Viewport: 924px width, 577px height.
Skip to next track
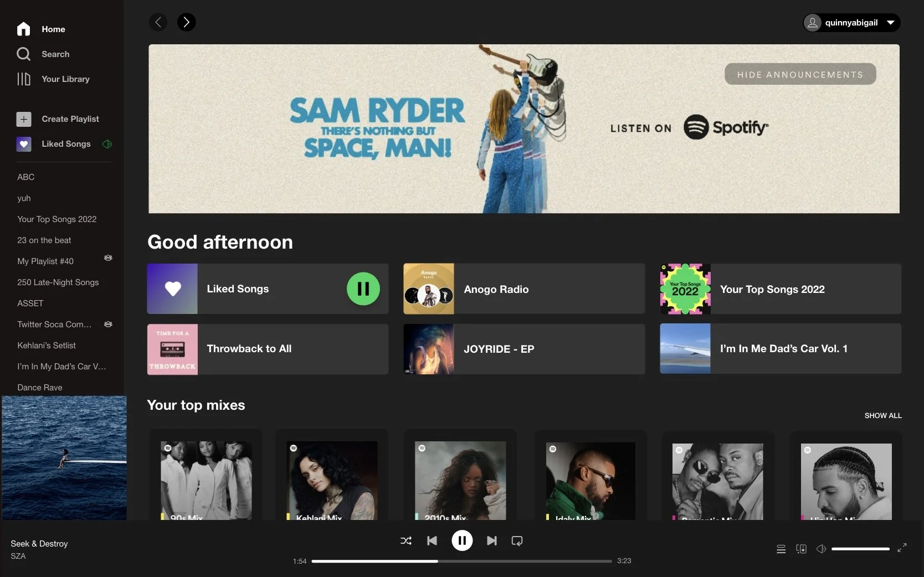pos(492,540)
